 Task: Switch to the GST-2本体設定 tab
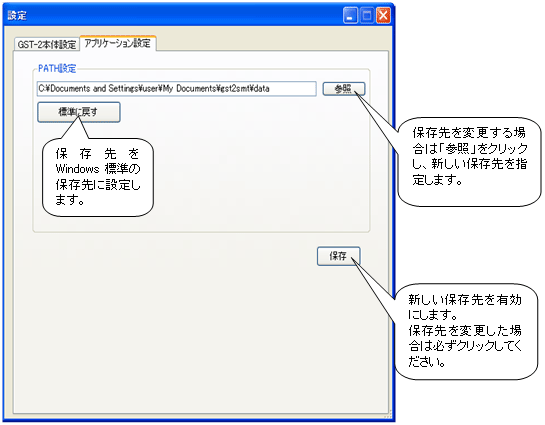tap(47, 44)
